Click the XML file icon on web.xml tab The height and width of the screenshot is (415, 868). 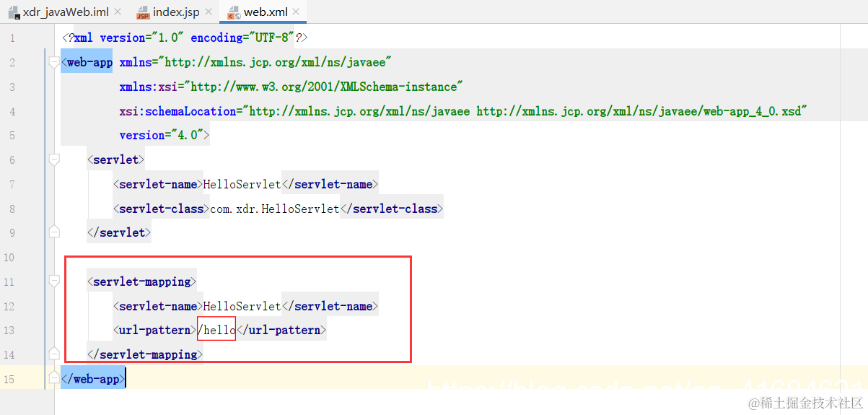point(234,13)
